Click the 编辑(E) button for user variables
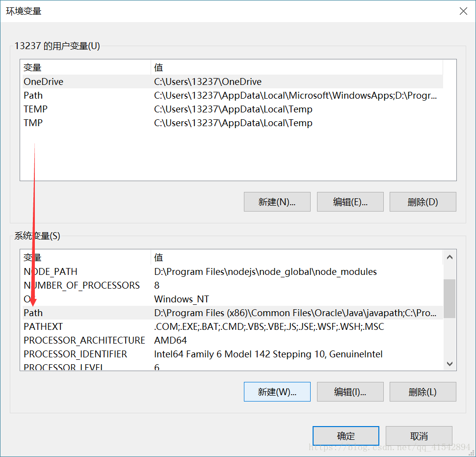Image resolution: width=476 pixels, height=457 pixels. (350, 202)
